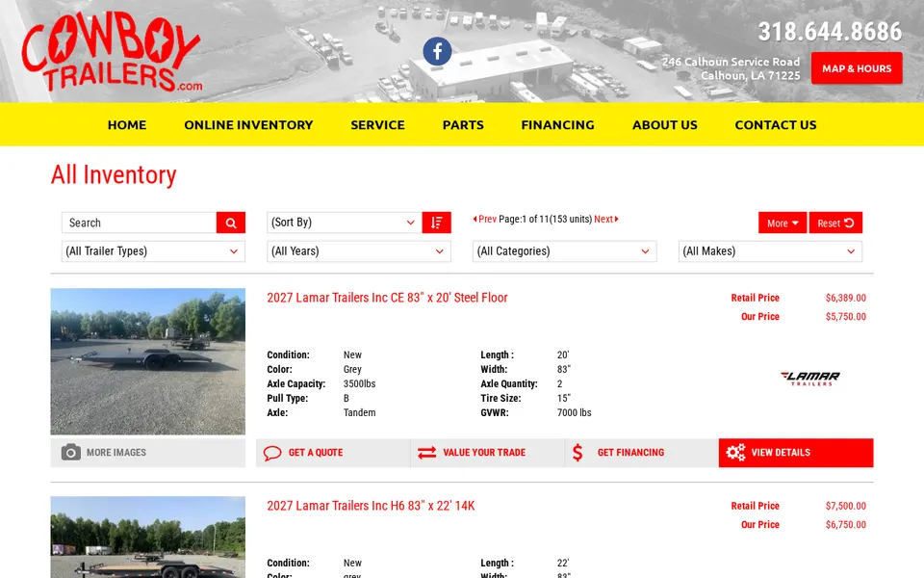Image resolution: width=924 pixels, height=578 pixels.
Task: Select the Parts menu item
Action: (463, 125)
